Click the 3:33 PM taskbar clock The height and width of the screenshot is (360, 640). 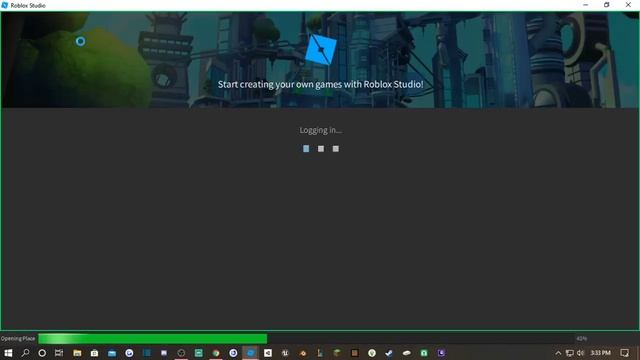(600, 353)
